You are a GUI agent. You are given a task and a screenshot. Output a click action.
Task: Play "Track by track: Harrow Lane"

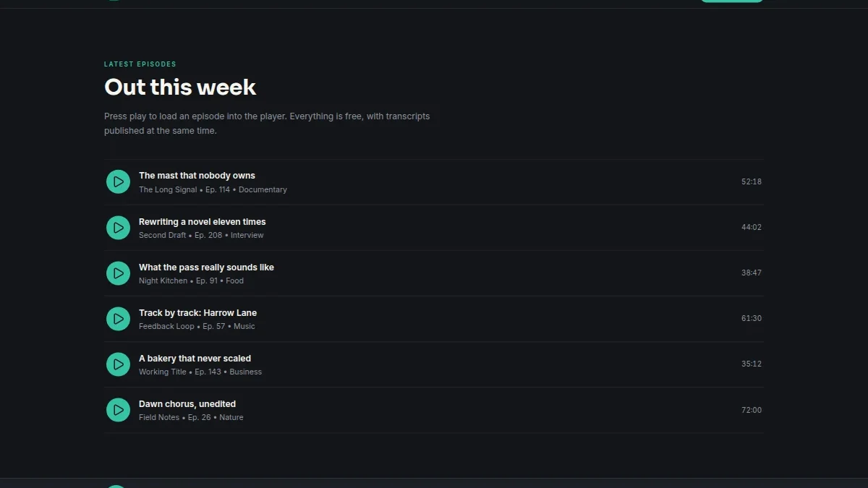click(x=118, y=319)
